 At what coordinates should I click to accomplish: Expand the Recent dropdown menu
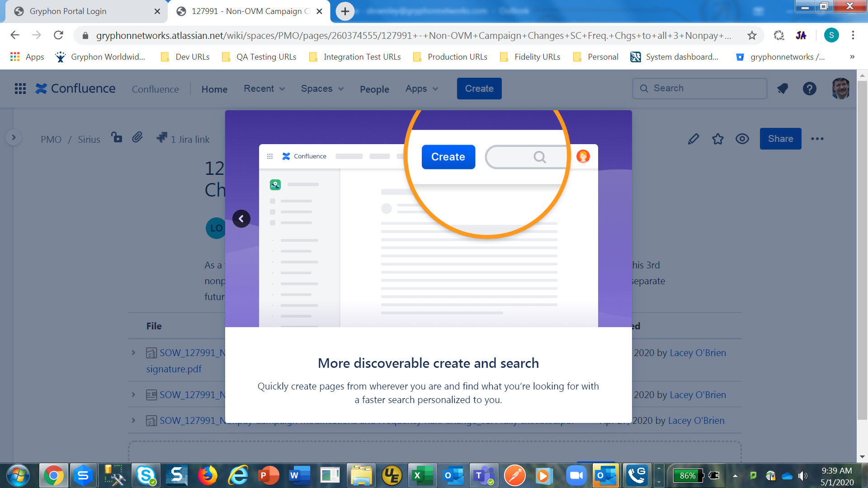coord(264,89)
